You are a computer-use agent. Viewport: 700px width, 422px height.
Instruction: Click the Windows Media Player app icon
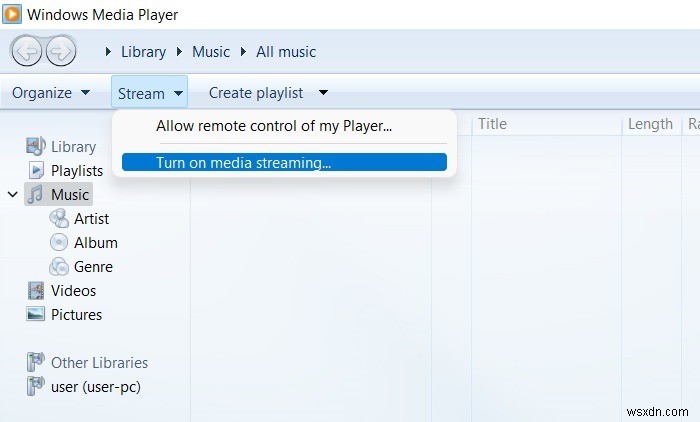pyautogui.click(x=12, y=14)
